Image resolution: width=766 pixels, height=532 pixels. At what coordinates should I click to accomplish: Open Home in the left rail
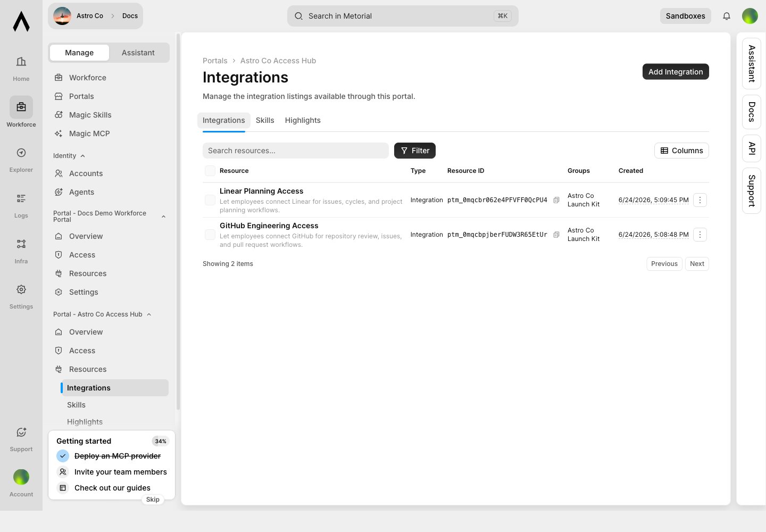[21, 69]
